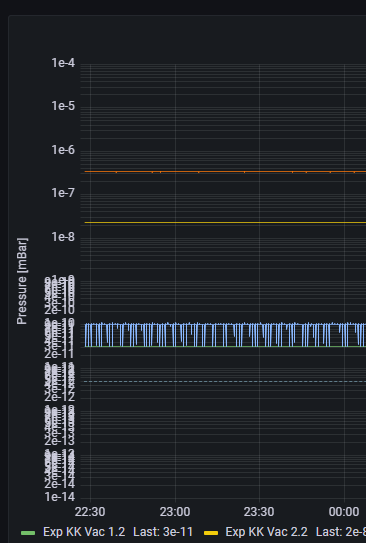Toggle the Exp KK Vac 2.2 legend series
366x543 pixels.
(x=266, y=532)
